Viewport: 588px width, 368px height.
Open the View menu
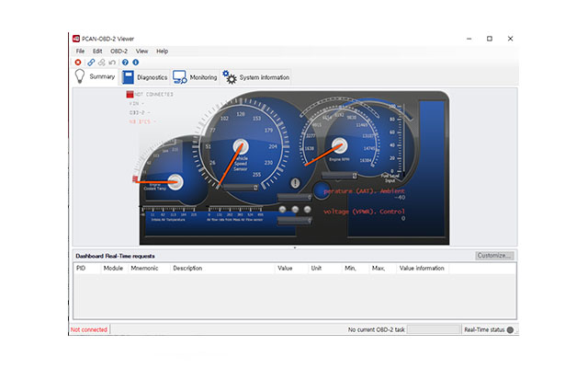(141, 52)
